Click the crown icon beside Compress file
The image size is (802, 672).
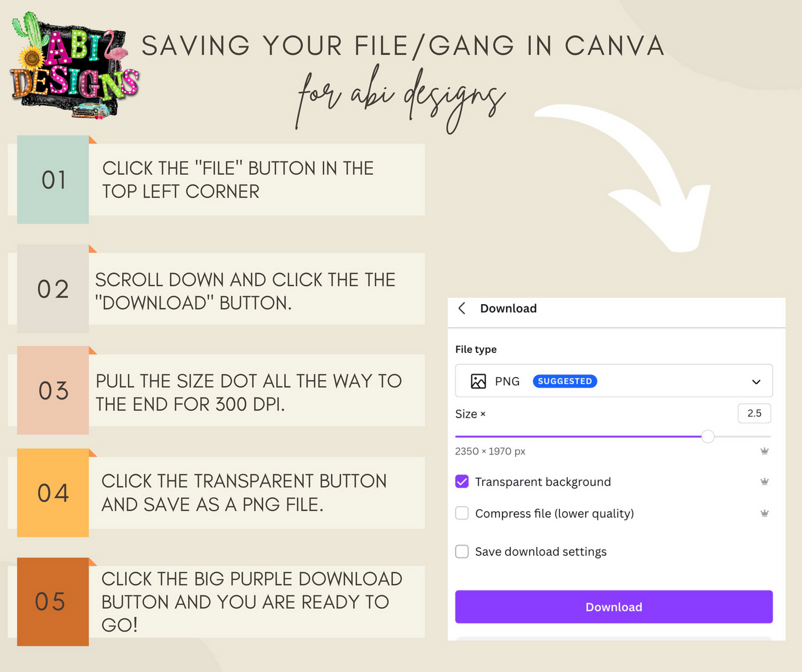(764, 513)
